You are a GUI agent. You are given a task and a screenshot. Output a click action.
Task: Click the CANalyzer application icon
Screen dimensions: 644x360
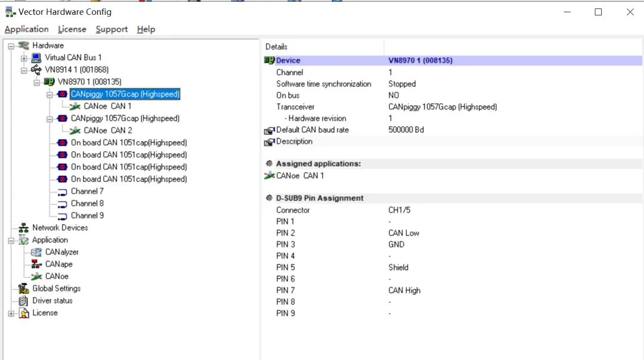(x=36, y=252)
